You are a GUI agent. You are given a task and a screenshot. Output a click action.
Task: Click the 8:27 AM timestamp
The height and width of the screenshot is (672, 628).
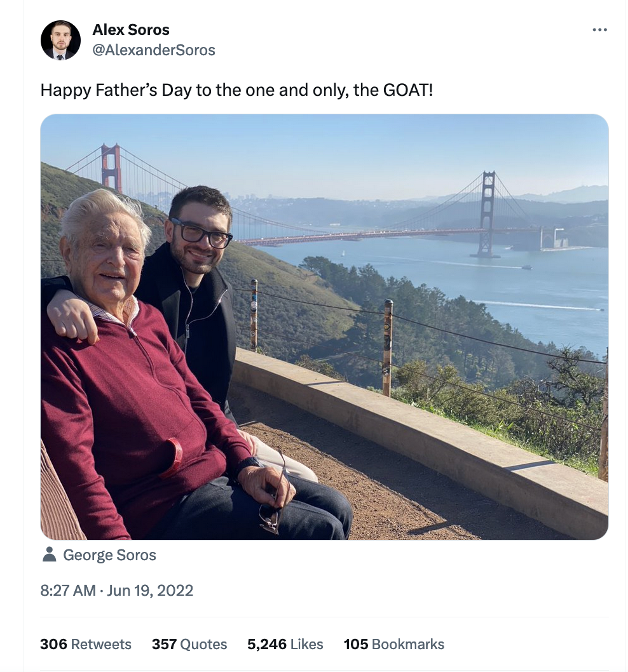67,590
